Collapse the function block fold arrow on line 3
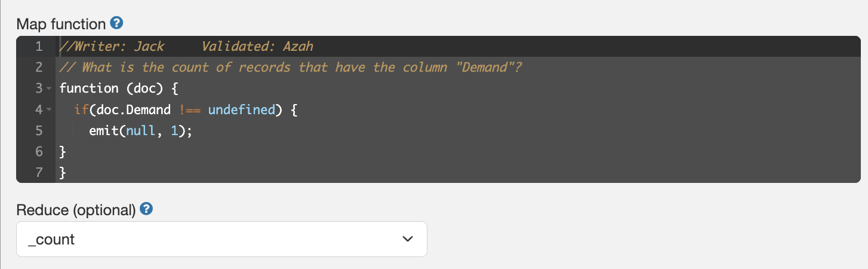Screen dimensions: 868x269 [50, 88]
